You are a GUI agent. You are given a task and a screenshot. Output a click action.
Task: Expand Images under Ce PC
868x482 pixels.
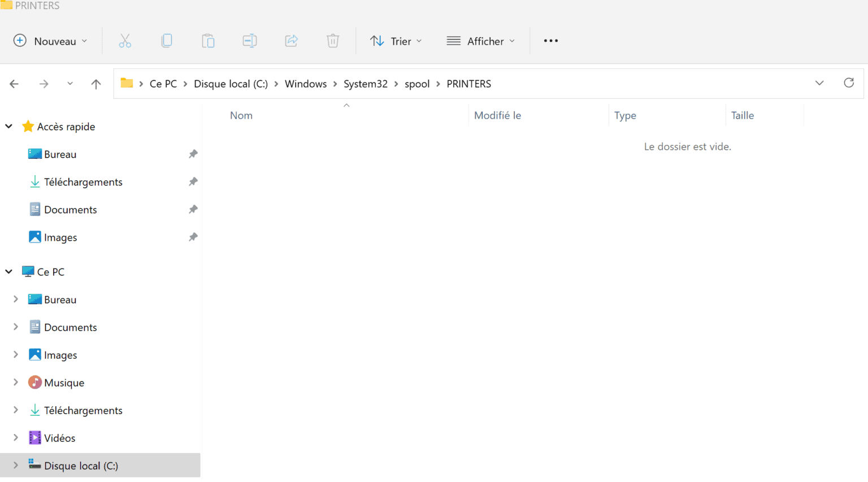[x=16, y=354]
